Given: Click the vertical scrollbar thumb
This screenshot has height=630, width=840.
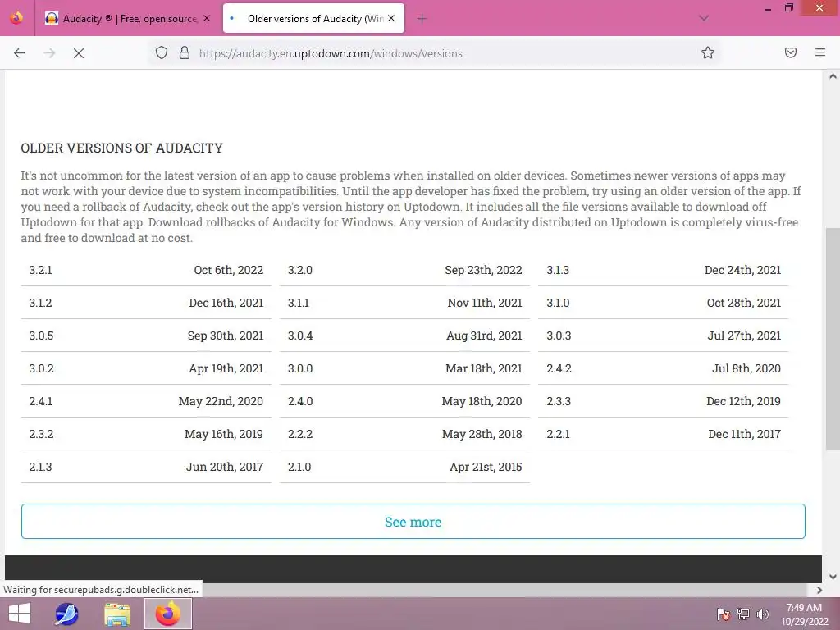Looking at the screenshot, I should tap(833, 339).
